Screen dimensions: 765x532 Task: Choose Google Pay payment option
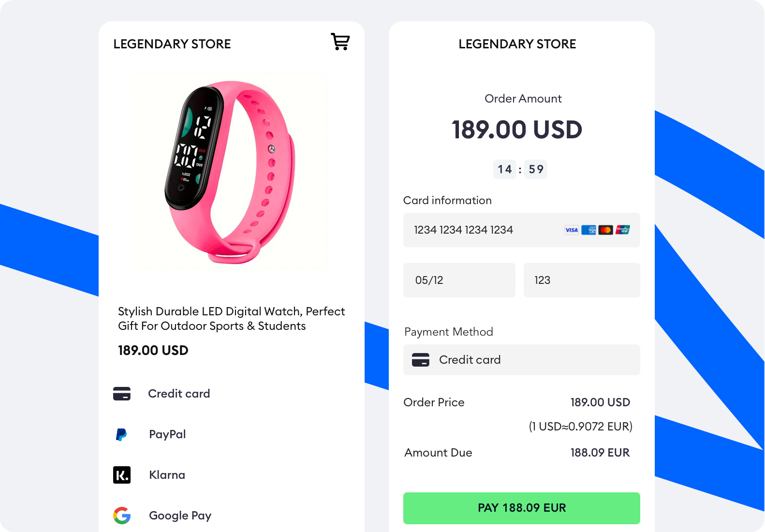coord(180,516)
